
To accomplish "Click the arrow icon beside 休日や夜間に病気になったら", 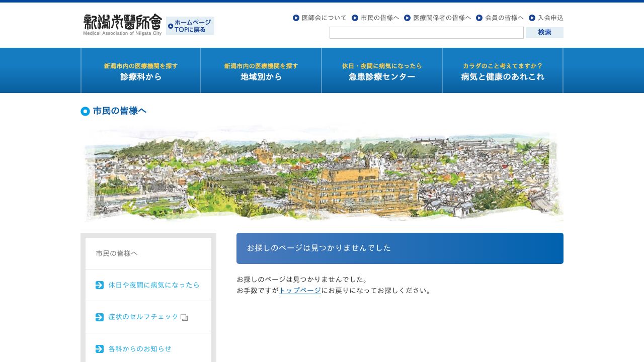I will [100, 285].
